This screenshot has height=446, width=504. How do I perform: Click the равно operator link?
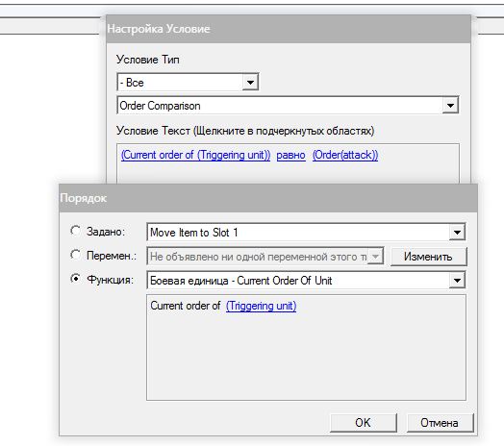tap(290, 155)
